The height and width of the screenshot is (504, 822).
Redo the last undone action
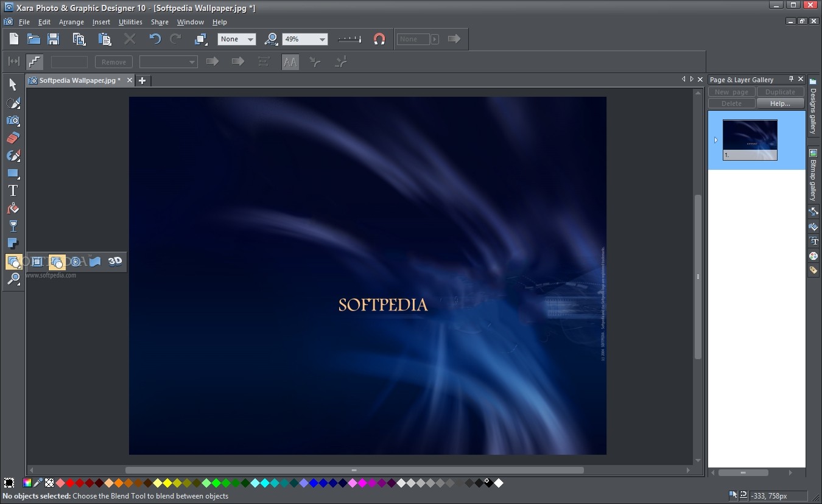(175, 39)
